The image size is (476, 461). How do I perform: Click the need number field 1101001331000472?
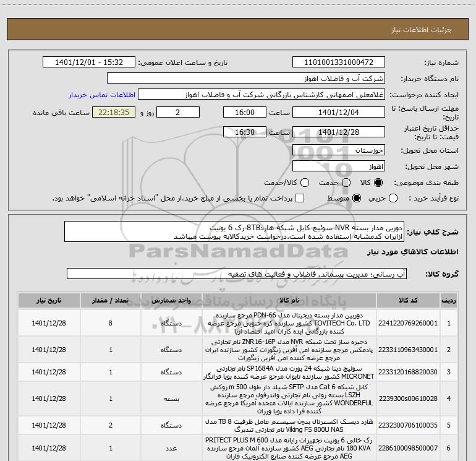(x=339, y=62)
